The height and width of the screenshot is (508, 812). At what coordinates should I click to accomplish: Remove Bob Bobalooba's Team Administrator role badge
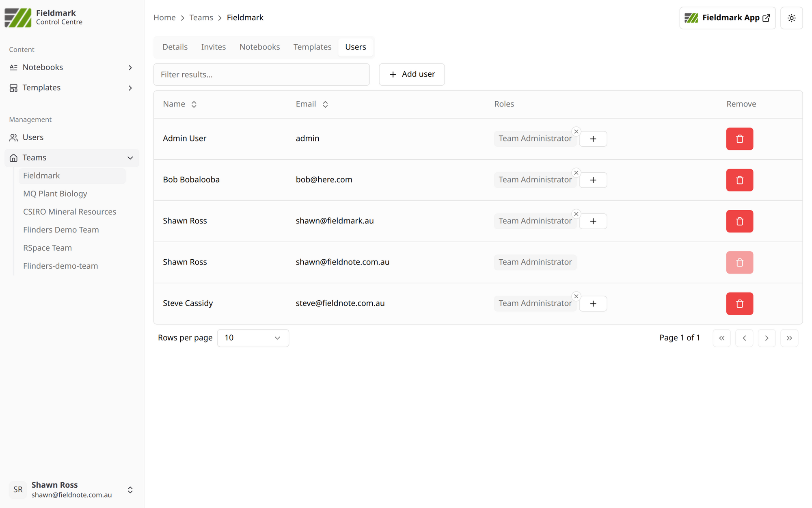[x=576, y=173]
